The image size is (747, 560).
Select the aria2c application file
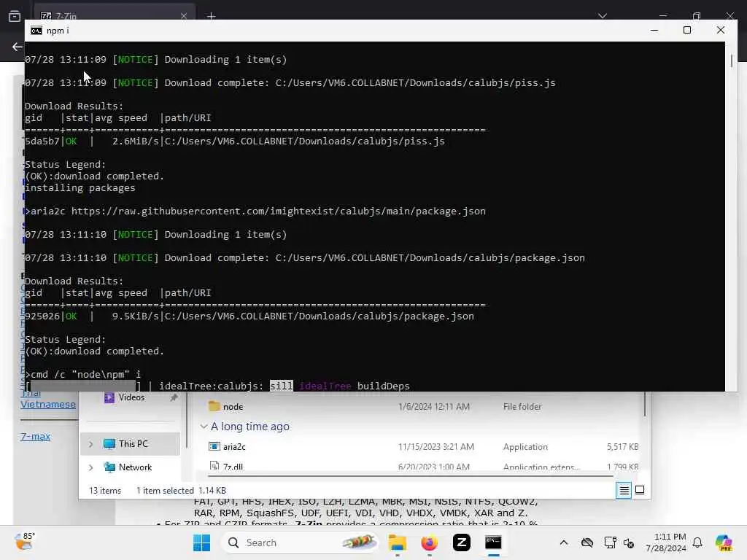[234, 447]
